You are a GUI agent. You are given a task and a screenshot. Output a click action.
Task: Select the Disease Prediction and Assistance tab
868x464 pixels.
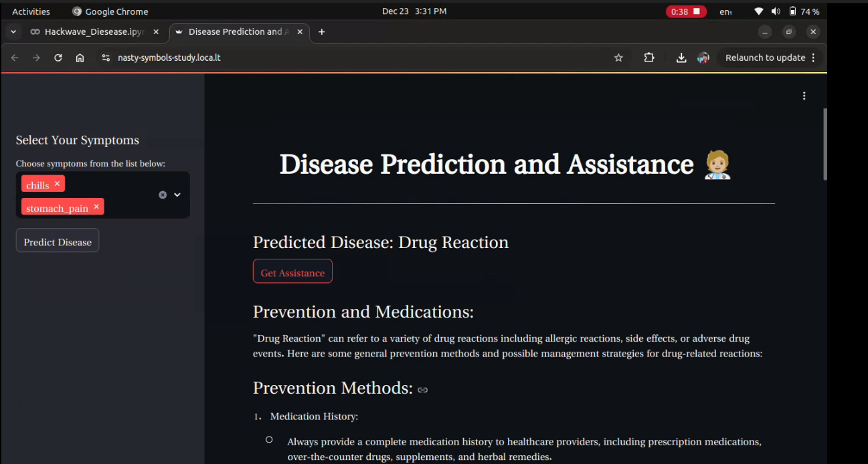click(238, 31)
